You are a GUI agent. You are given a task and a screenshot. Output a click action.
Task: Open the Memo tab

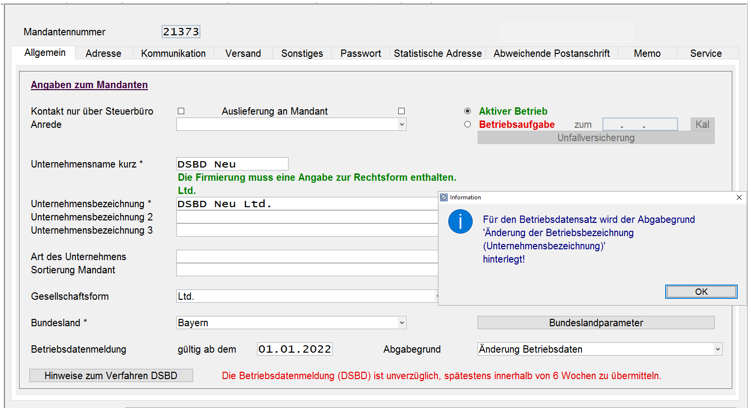[x=647, y=54]
